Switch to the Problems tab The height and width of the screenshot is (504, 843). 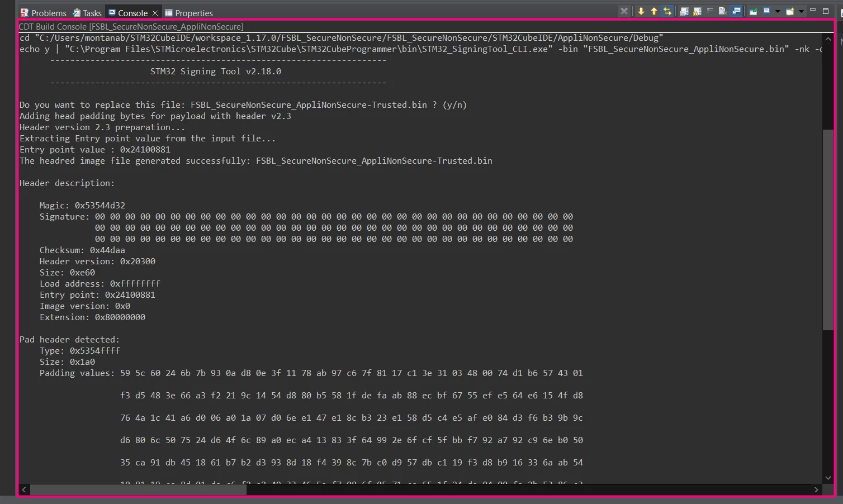pos(44,13)
